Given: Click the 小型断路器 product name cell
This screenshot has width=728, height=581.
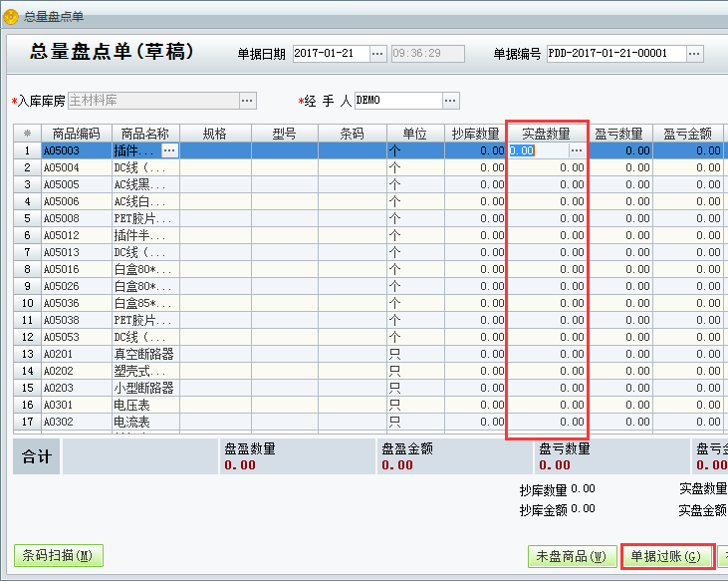Looking at the screenshot, I should tap(145, 388).
